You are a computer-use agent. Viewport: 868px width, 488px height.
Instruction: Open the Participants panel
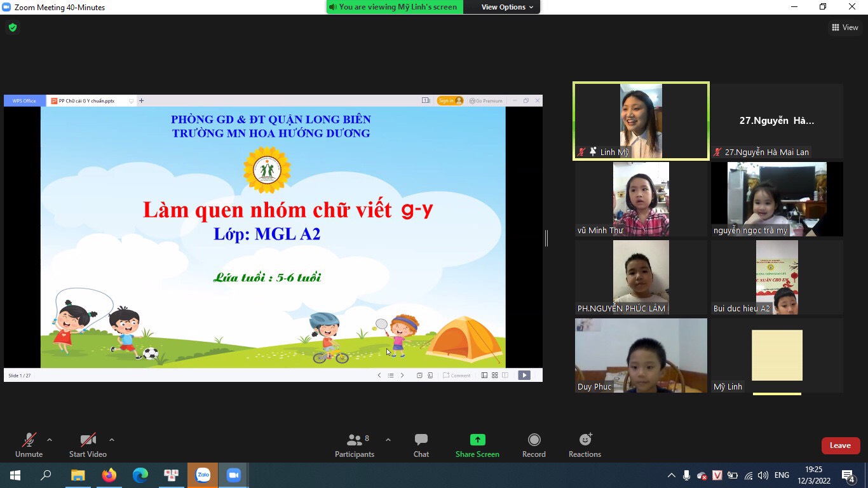[x=355, y=445]
